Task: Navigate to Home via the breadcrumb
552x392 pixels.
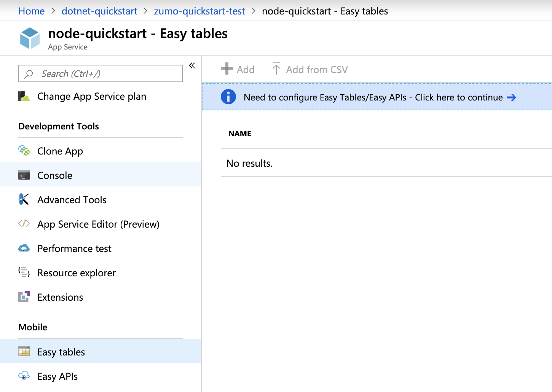Action: 31,11
